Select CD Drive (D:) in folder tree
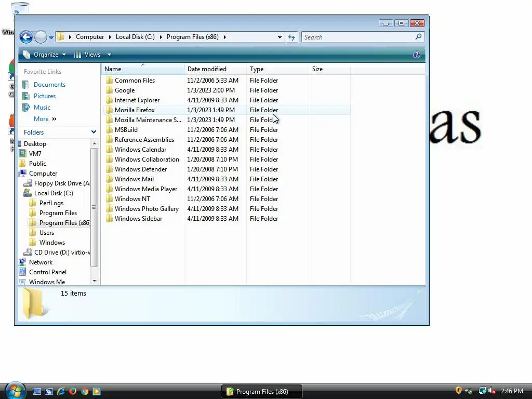Image resolution: width=532 pixels, height=399 pixels. [x=62, y=252]
